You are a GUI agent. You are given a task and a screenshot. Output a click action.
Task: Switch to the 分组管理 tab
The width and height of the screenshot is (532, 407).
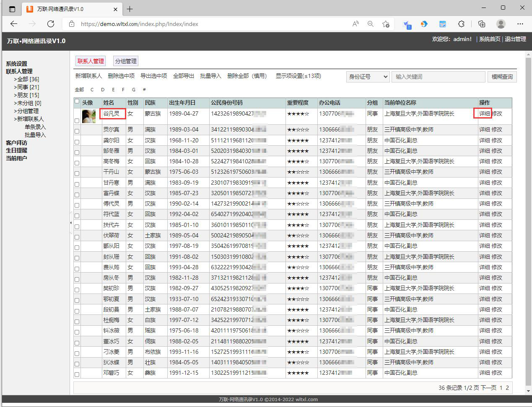click(126, 61)
